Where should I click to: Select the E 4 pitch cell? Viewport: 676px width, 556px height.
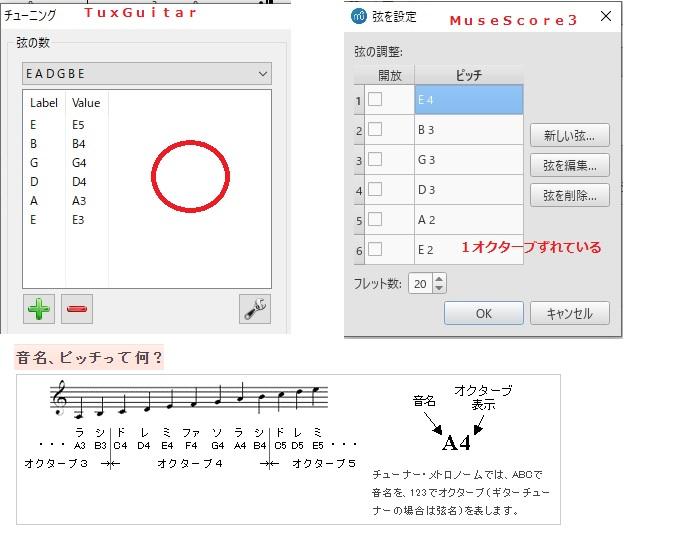click(469, 100)
